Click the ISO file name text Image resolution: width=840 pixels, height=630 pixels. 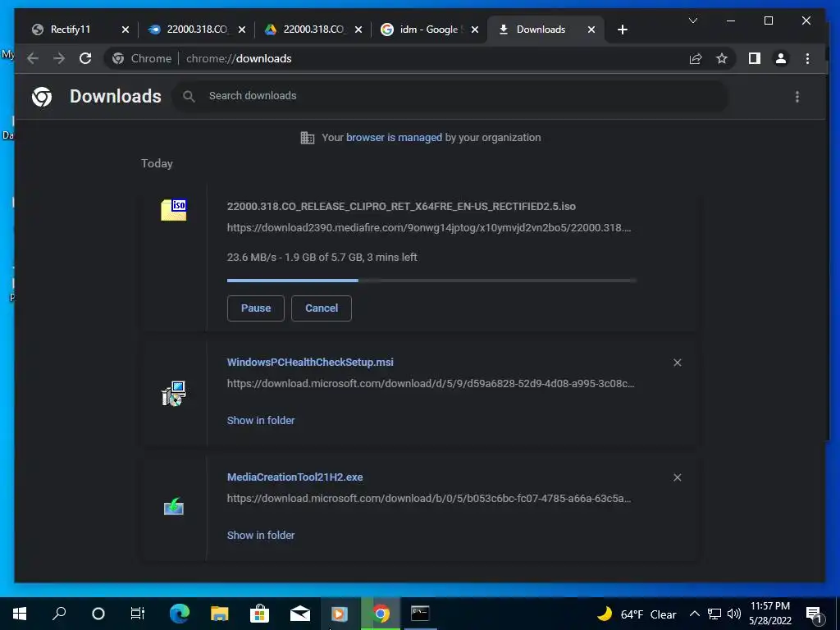click(x=401, y=206)
